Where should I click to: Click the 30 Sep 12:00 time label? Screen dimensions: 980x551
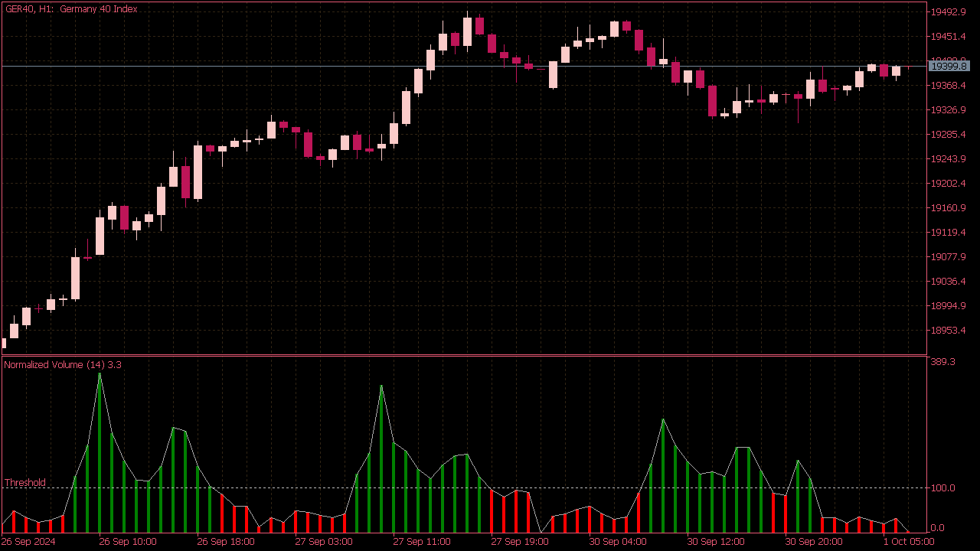click(x=716, y=542)
